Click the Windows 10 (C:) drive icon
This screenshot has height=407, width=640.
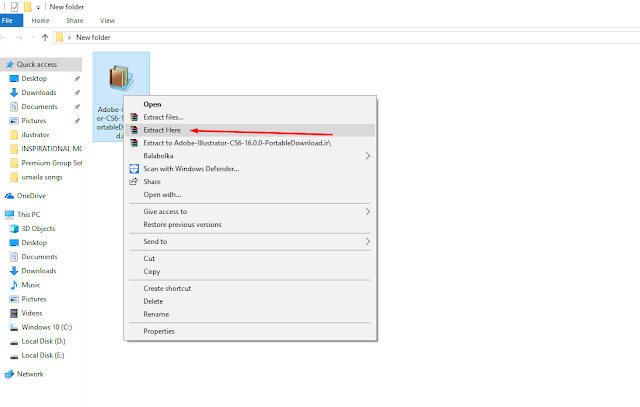14,327
